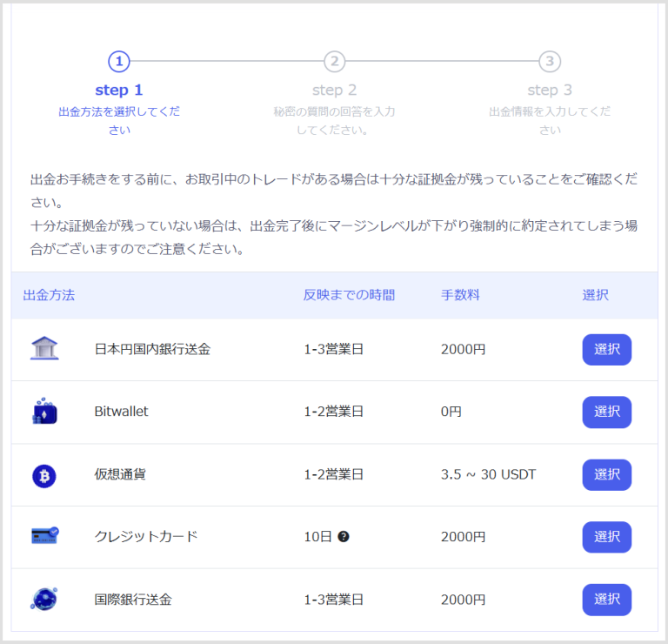Click the help question mark beside 10日

click(x=344, y=537)
